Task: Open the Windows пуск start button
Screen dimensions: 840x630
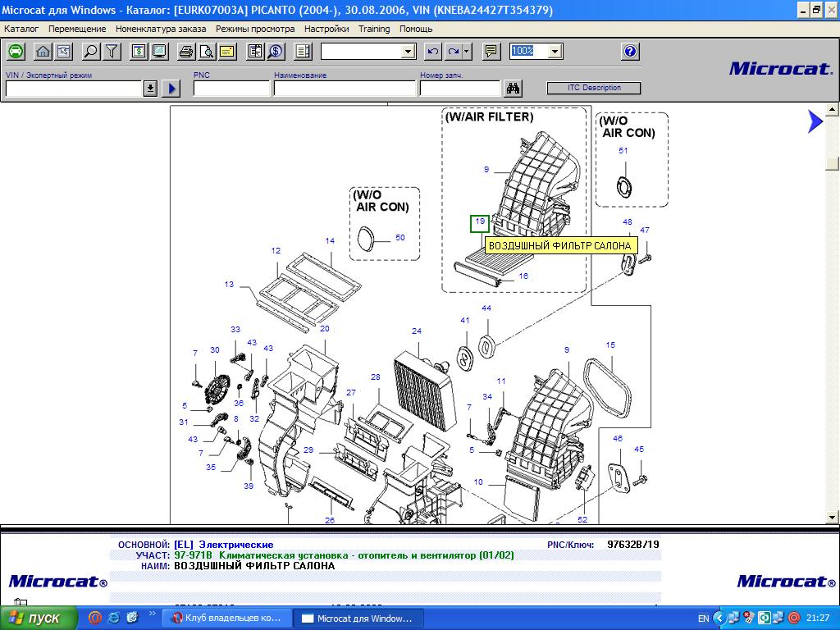Action: click(x=37, y=618)
